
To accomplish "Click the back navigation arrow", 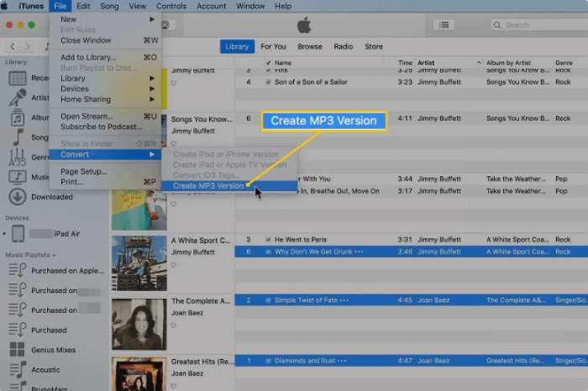I will 13,47.
